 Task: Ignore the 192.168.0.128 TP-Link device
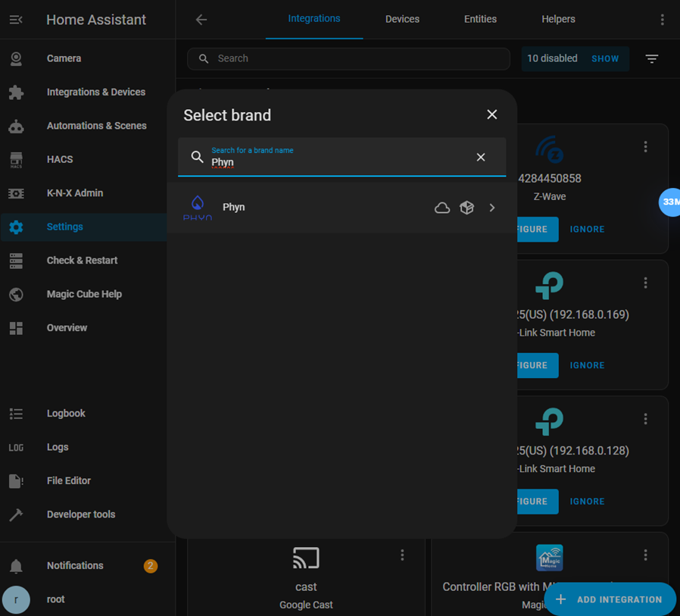click(x=587, y=502)
